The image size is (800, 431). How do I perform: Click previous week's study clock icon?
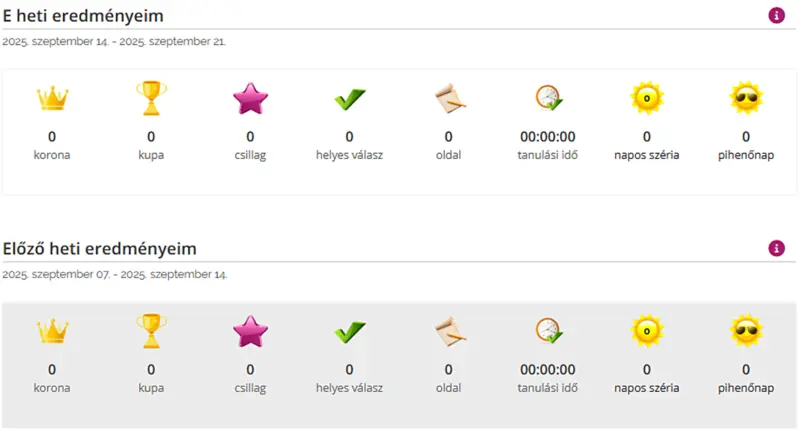(x=548, y=331)
